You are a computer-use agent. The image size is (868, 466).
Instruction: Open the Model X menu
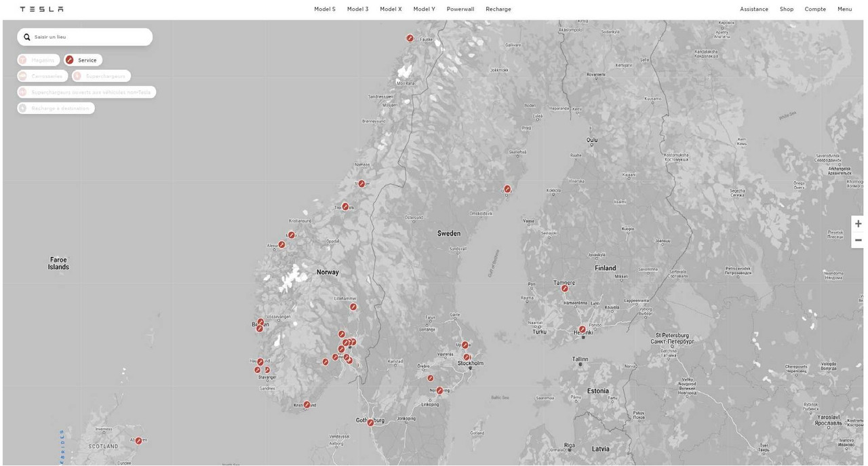(x=391, y=9)
